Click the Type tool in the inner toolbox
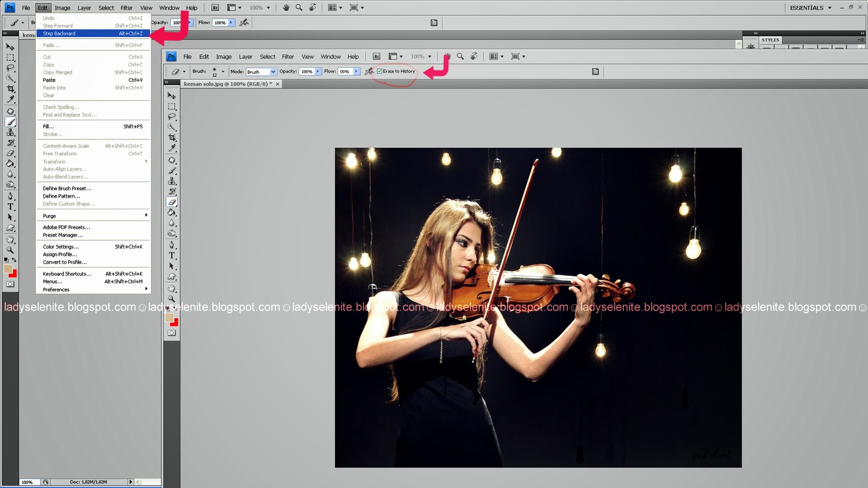The width and height of the screenshot is (868, 488). pyautogui.click(x=172, y=255)
